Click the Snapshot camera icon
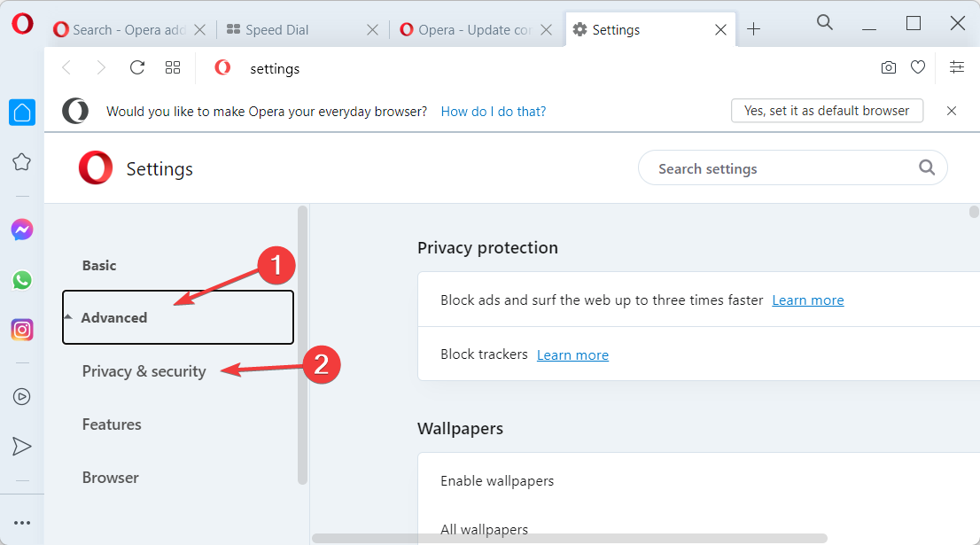This screenshot has width=980, height=545. tap(888, 67)
